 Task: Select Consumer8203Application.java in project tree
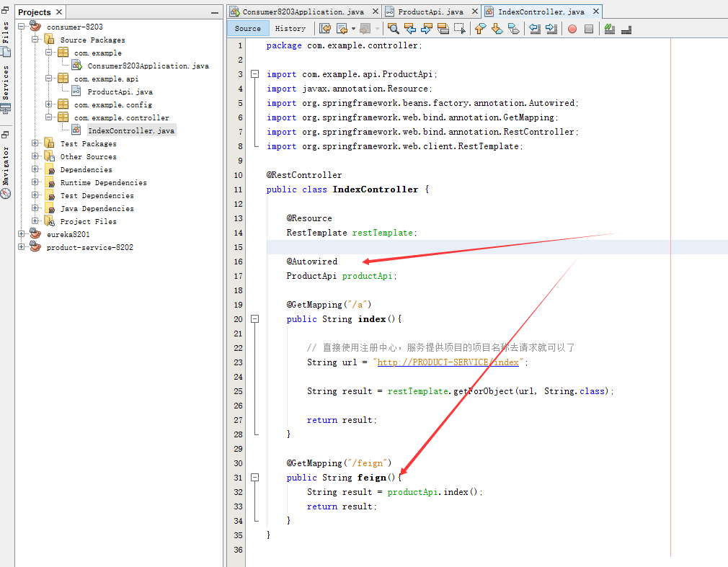[148, 66]
